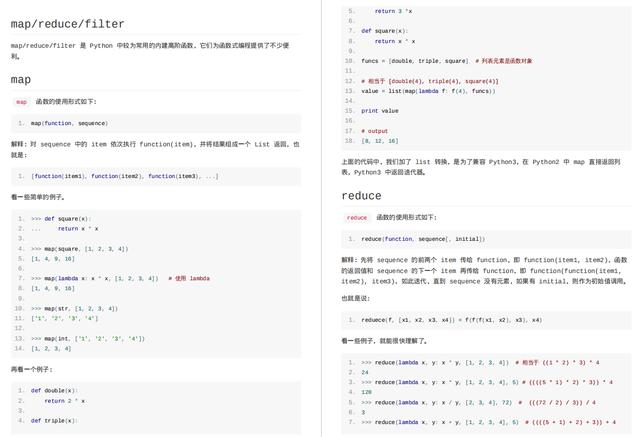Click the large "map" section heading
The width and height of the screenshot is (640, 437).
[21, 79]
